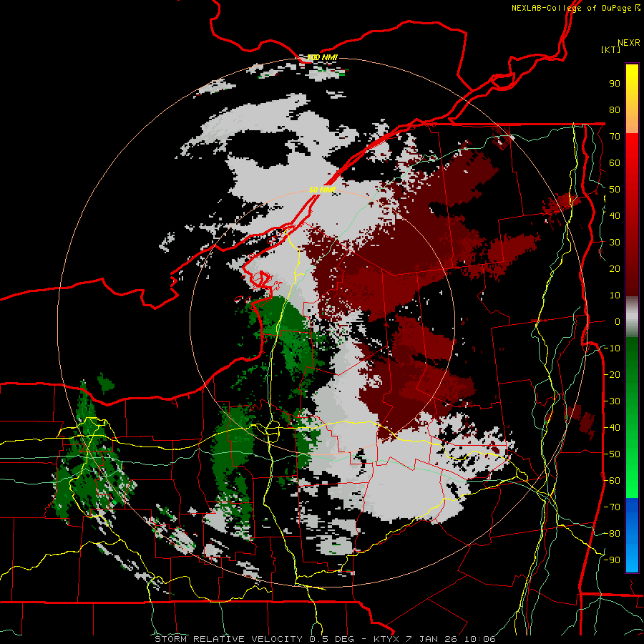This screenshot has width=644, height=644.
Task: Select the NEXR label above the color scale
Action: click(629, 43)
